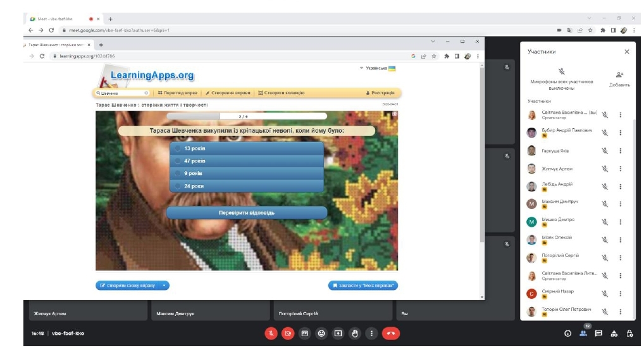The image size is (644, 362).
Task: Click Добавить to add people
Action: [619, 79]
